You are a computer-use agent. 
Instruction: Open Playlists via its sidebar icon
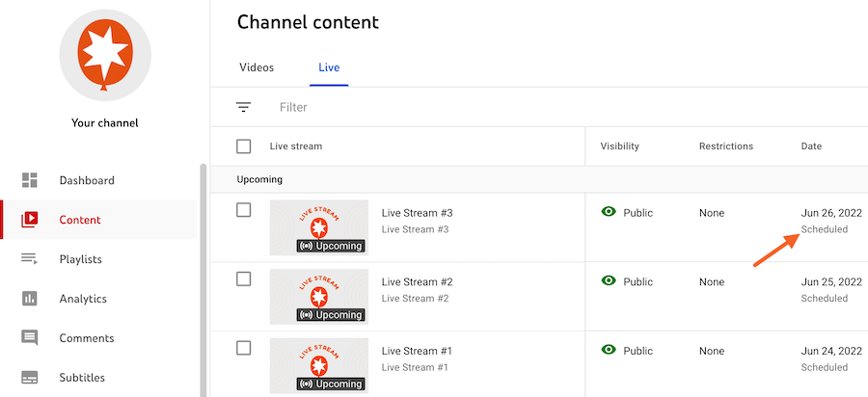[x=29, y=259]
